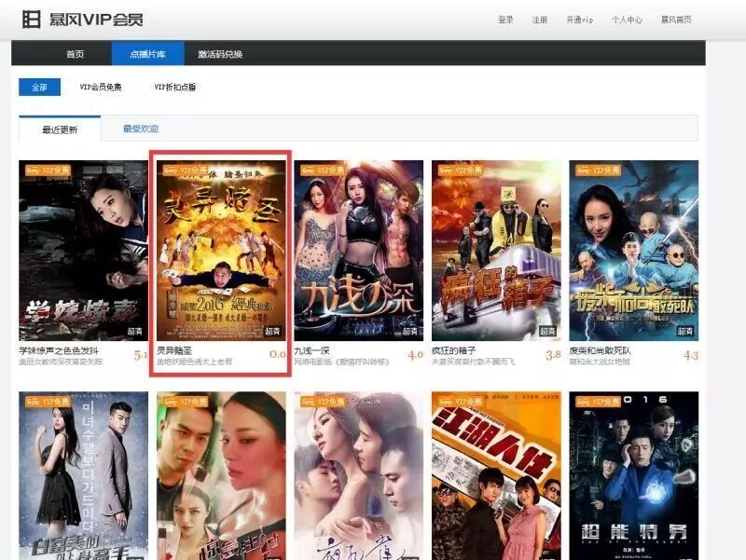Click rating 4.0 under 九浅一深
This screenshot has width=746, height=560.
point(415,355)
